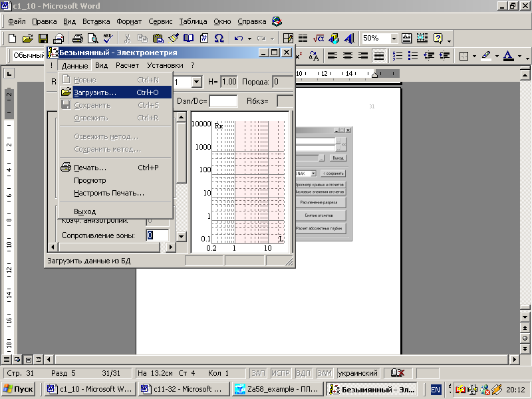The width and height of the screenshot is (532, 399).
Task: Open the 50% zoom dropdown
Action: [x=394, y=39]
